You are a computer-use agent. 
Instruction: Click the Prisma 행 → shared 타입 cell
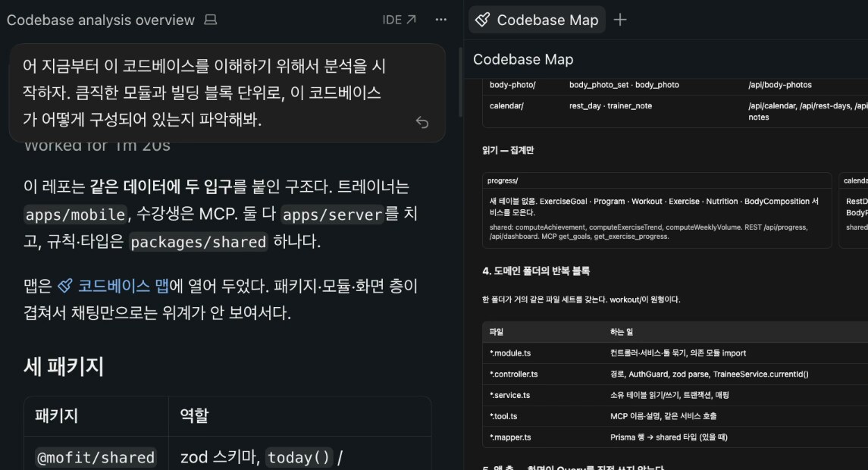(x=669, y=437)
